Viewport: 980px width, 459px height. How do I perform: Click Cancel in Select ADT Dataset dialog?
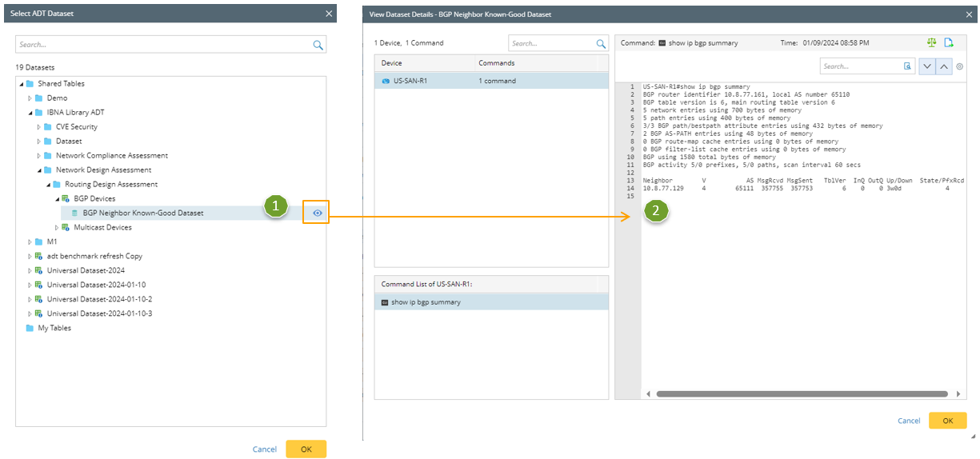click(x=264, y=449)
